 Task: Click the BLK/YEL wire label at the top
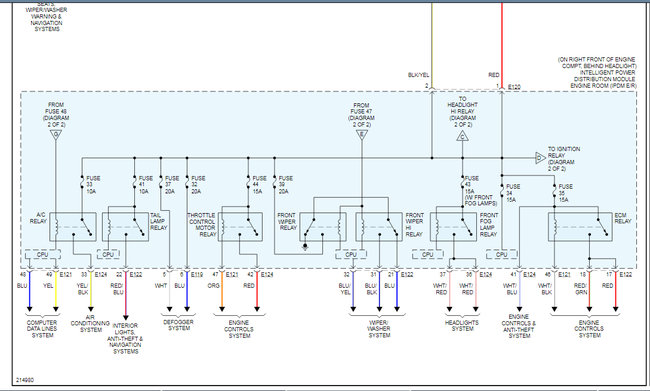[419, 75]
